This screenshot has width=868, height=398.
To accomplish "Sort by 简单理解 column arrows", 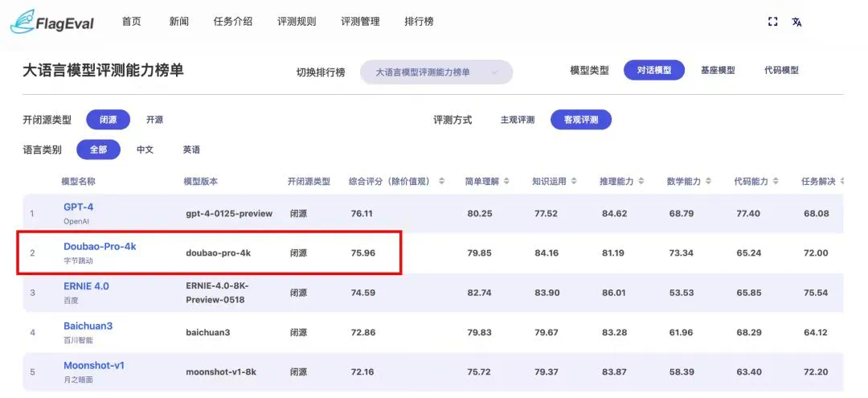I will (x=506, y=182).
